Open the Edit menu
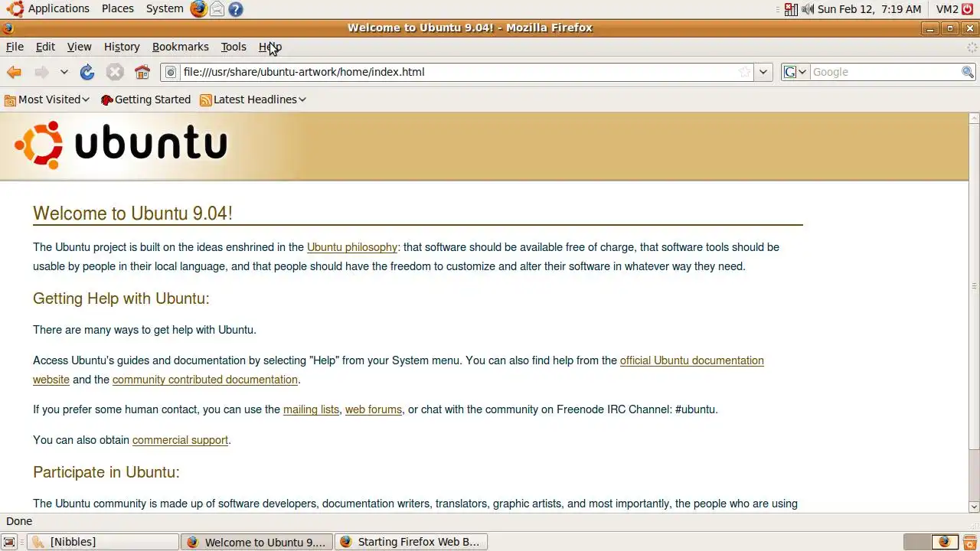 [x=45, y=47]
